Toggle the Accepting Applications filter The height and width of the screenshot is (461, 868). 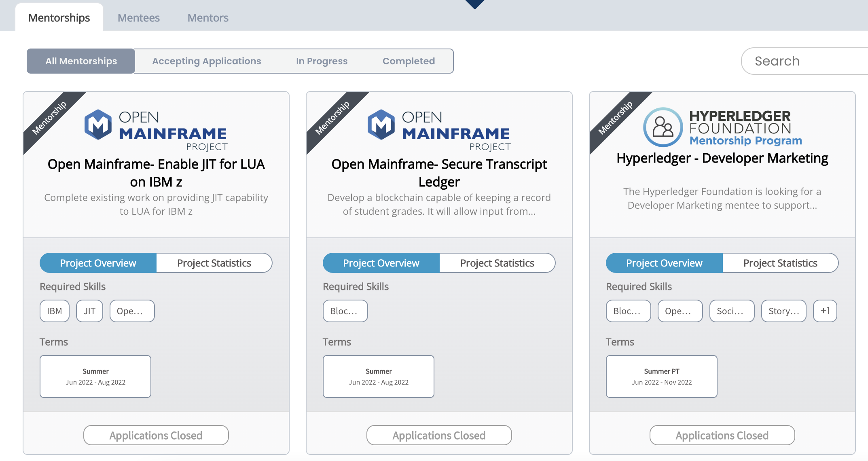(206, 61)
